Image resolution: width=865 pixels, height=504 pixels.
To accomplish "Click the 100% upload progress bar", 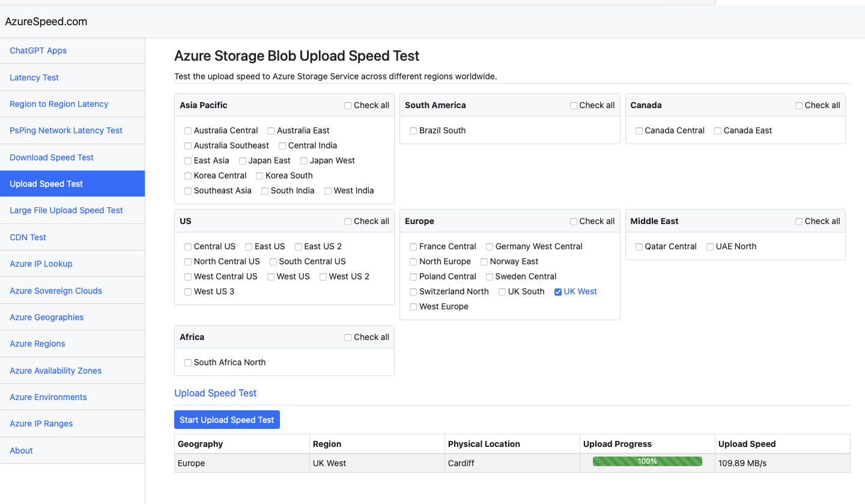I will tap(648, 461).
